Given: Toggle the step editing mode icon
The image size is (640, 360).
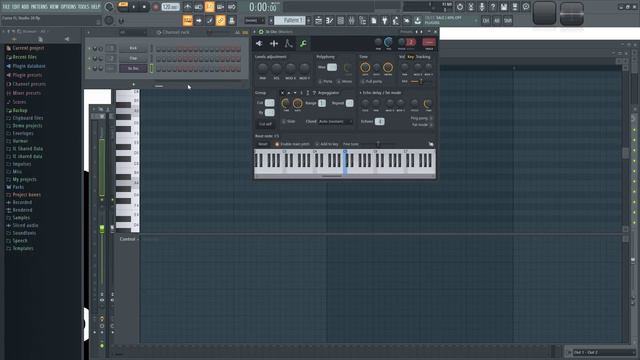Looking at the screenshot, I should click(209, 20).
